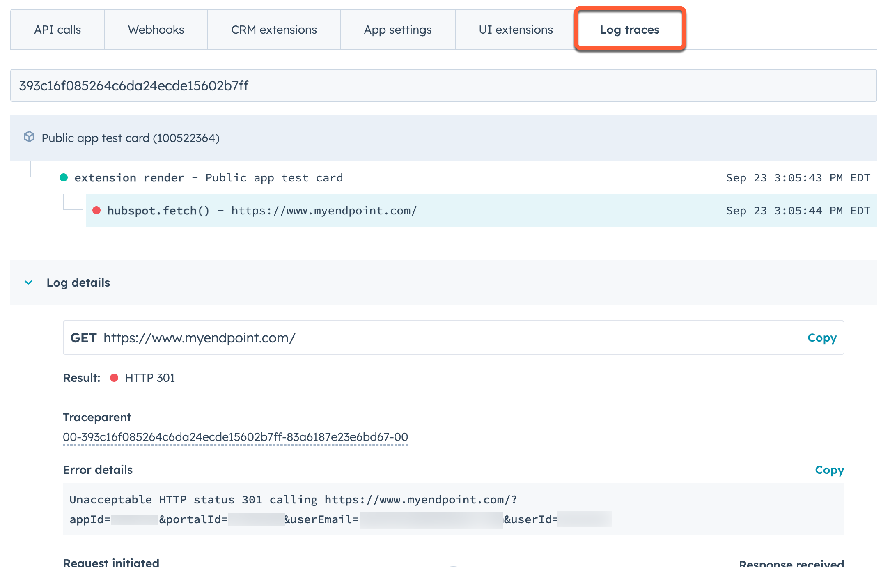The height and width of the screenshot is (588, 890).
Task: Open the API calls tab
Action: [x=57, y=30]
